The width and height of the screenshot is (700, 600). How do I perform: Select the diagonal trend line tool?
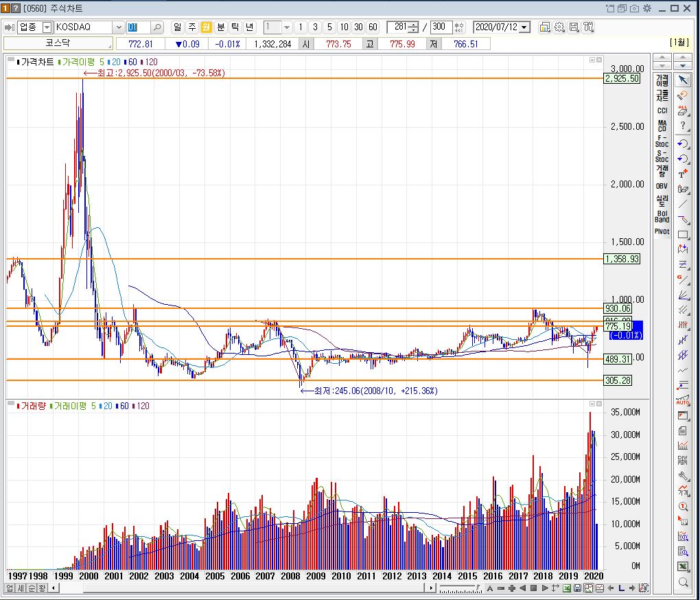[x=683, y=204]
